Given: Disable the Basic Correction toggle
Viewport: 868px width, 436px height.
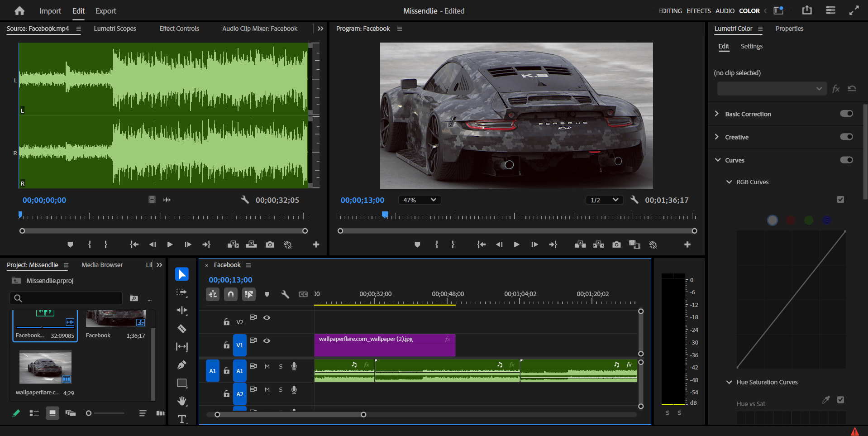Looking at the screenshot, I should (x=846, y=114).
